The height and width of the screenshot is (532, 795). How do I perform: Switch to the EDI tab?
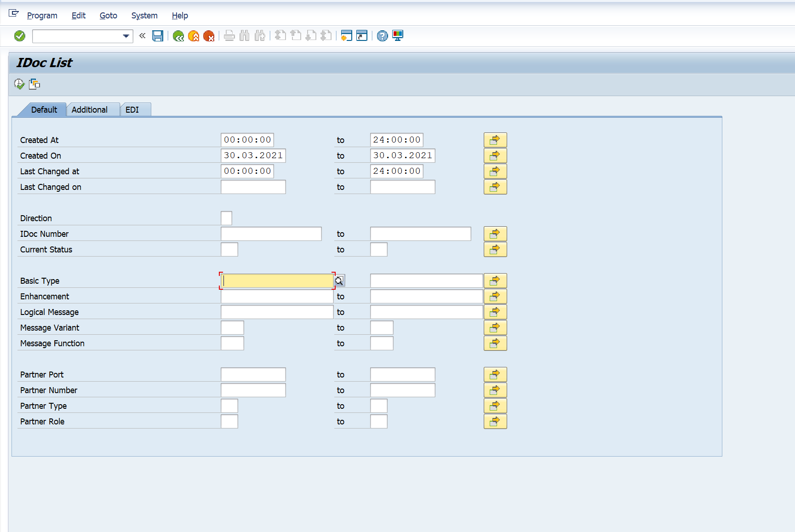coord(132,110)
